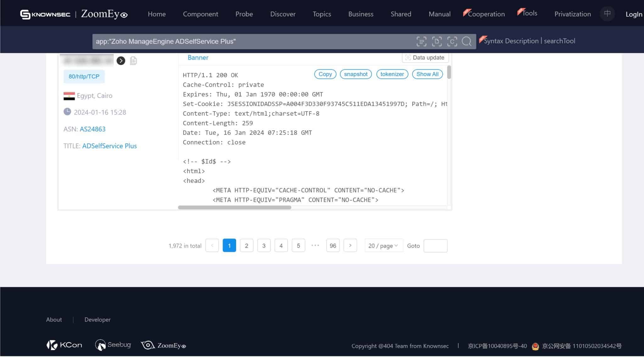The image size is (644, 357).
Task: Open the Seebug logo link in footer
Action: pos(113,345)
